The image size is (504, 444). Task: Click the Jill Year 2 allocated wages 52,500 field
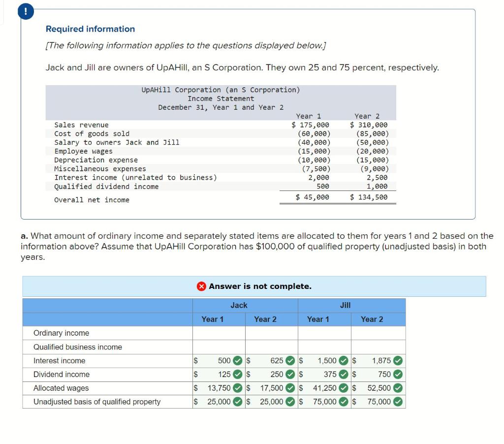(378, 388)
